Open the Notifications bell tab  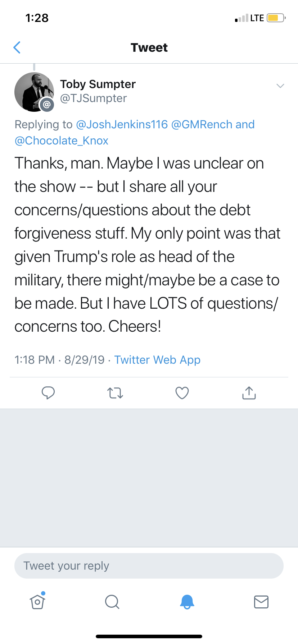click(x=187, y=602)
